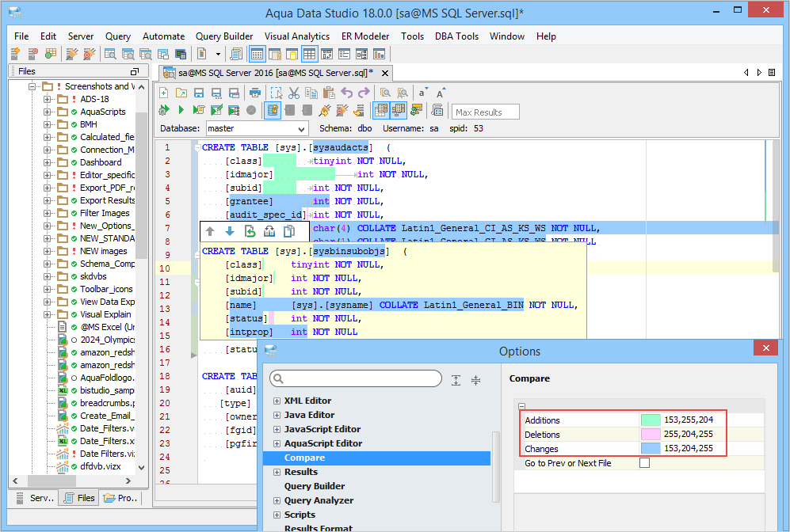Screen dimensions: 790x532
Task: Go to previous difference with up arrow
Action: coord(210,231)
